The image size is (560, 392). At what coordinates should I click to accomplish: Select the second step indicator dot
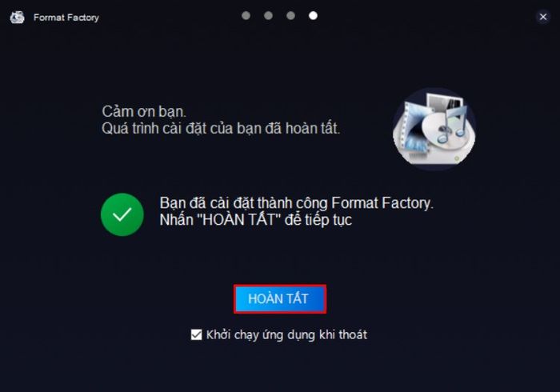click(x=268, y=15)
